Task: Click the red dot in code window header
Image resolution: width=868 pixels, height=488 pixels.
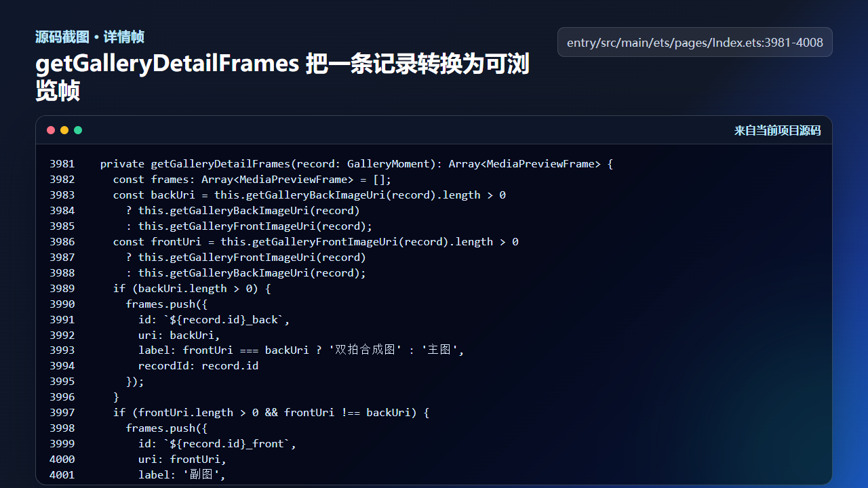Action: click(51, 130)
